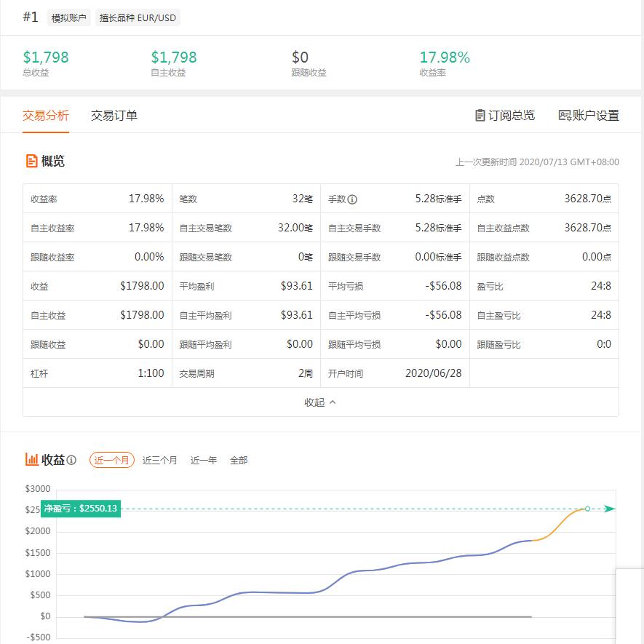Switch to the 交易分析 tab

pyautogui.click(x=46, y=116)
